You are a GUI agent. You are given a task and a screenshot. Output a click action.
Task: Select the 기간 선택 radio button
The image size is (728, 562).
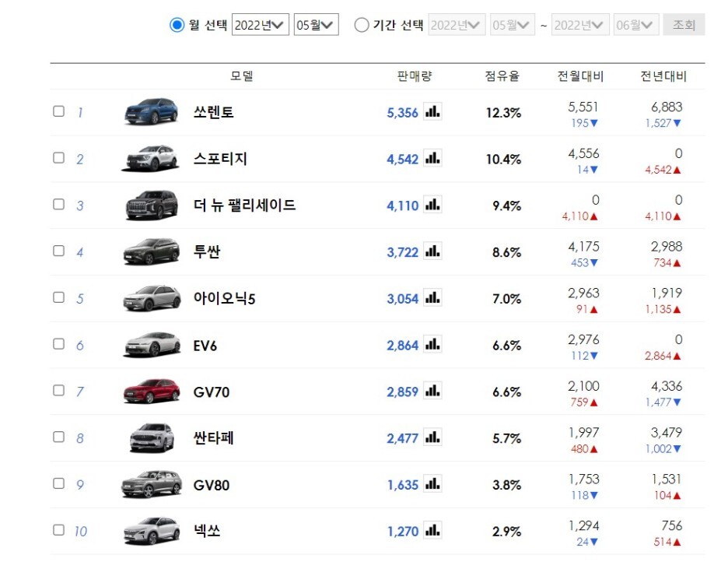[361, 25]
